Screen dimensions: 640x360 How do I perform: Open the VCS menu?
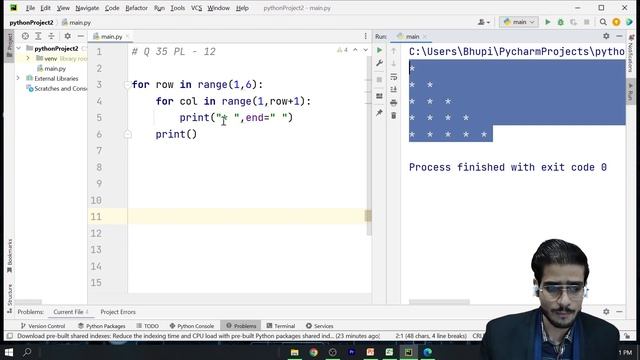[196, 8]
